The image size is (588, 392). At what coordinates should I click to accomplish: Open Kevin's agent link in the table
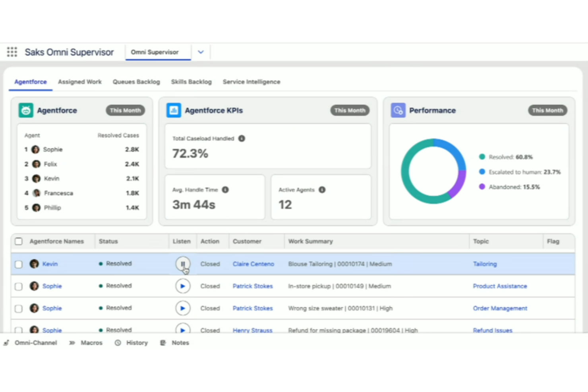50,264
